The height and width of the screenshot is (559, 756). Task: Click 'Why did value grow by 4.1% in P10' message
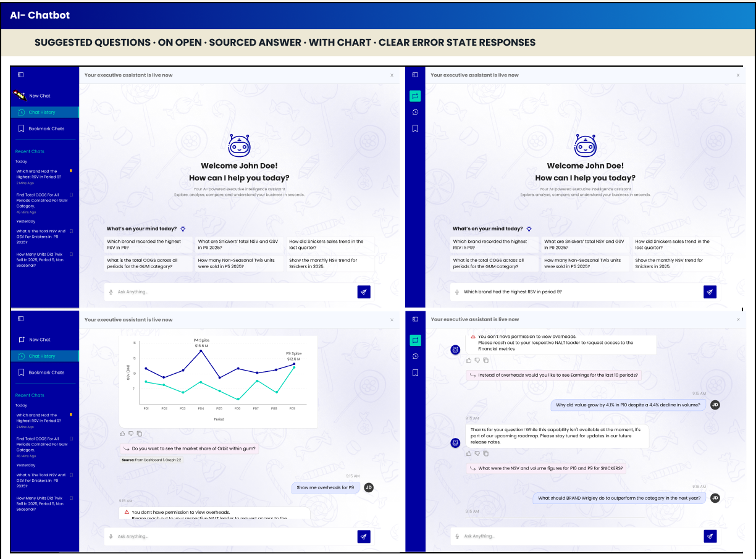[x=628, y=405]
